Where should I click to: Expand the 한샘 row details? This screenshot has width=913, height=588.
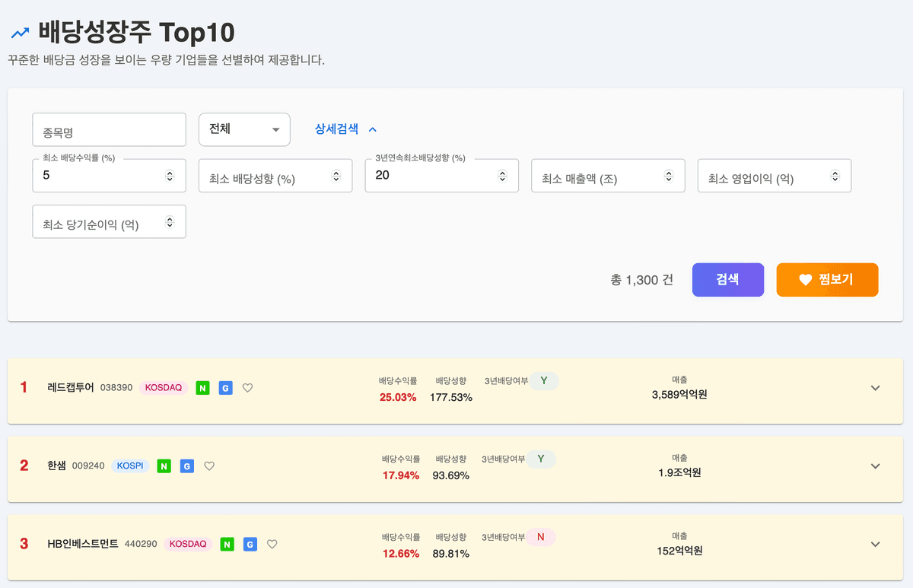[875, 466]
